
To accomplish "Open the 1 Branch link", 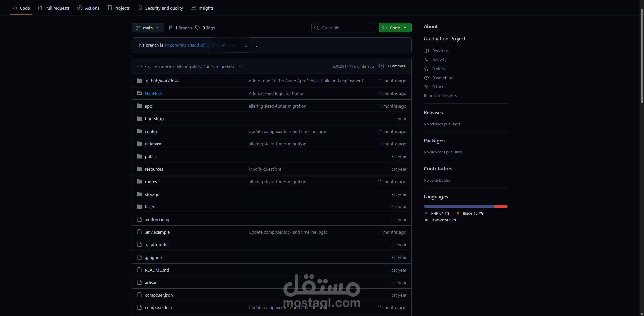I will click(x=180, y=28).
